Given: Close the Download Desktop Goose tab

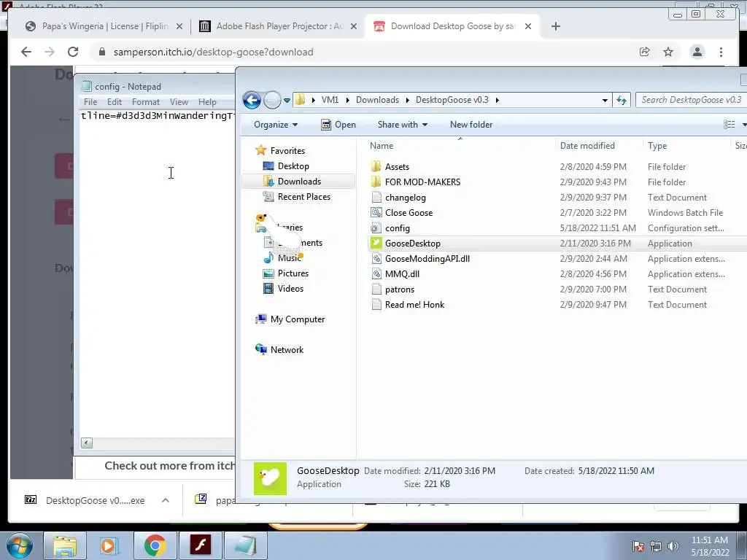Looking at the screenshot, I should [x=528, y=27].
